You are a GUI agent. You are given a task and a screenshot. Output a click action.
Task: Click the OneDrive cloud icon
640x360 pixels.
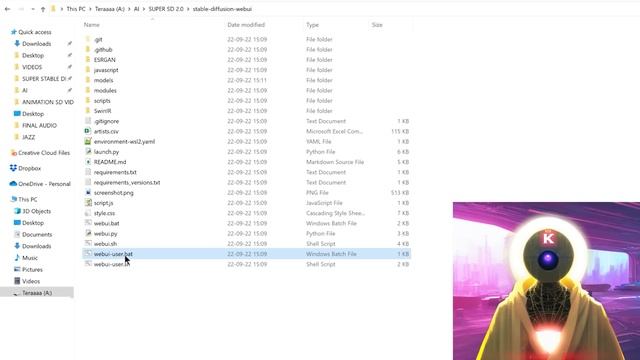click(13, 184)
